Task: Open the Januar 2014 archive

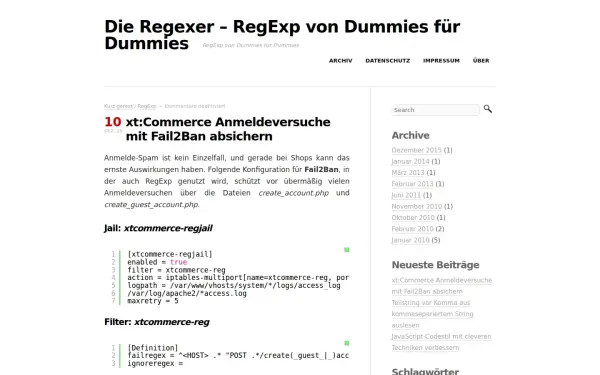Action: click(x=410, y=161)
